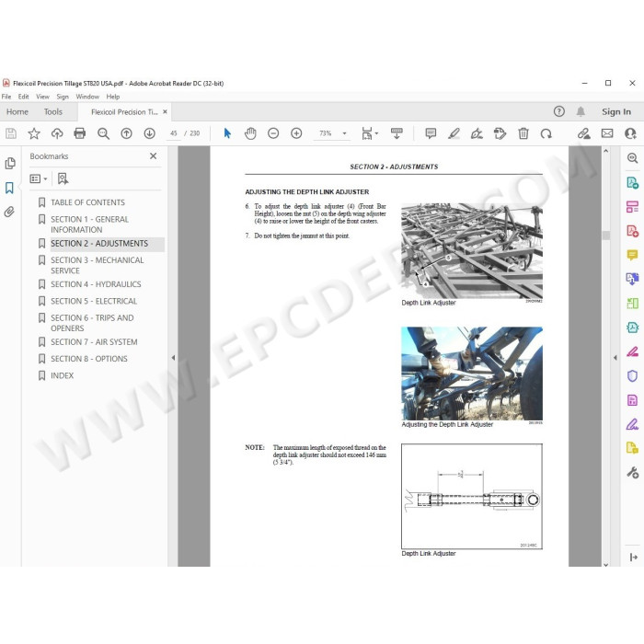Zoom in with the plus icon
The width and height of the screenshot is (644, 644).
(x=296, y=133)
